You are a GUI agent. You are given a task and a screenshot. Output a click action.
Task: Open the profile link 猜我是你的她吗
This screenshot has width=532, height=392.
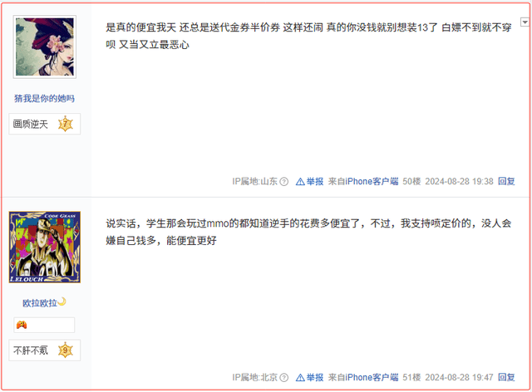pos(44,98)
